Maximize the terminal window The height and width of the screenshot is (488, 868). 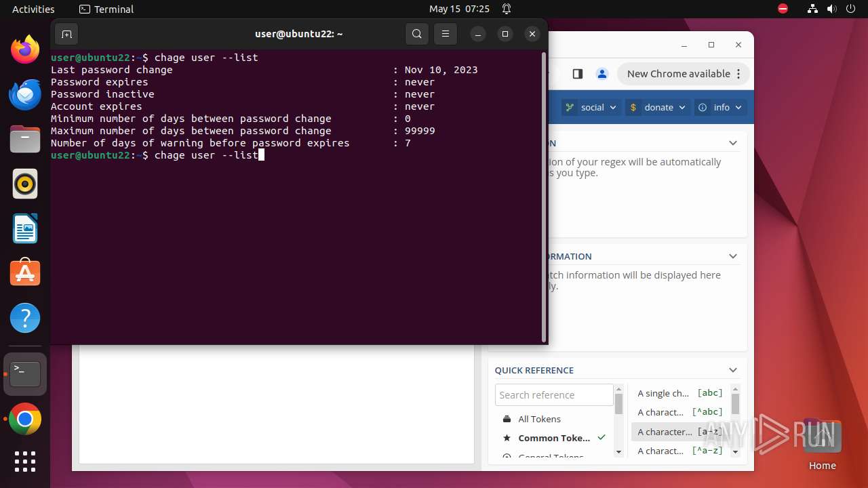(x=505, y=34)
